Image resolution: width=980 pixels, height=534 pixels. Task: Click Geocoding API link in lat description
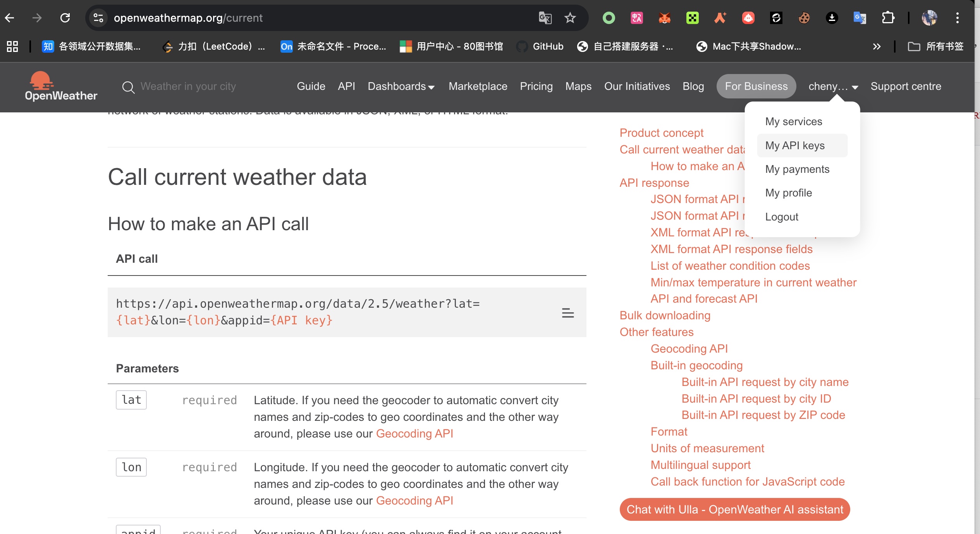tap(414, 434)
